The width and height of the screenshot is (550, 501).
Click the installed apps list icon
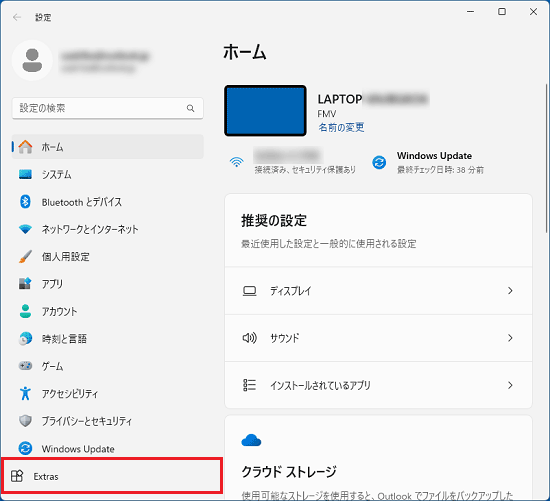coord(249,385)
